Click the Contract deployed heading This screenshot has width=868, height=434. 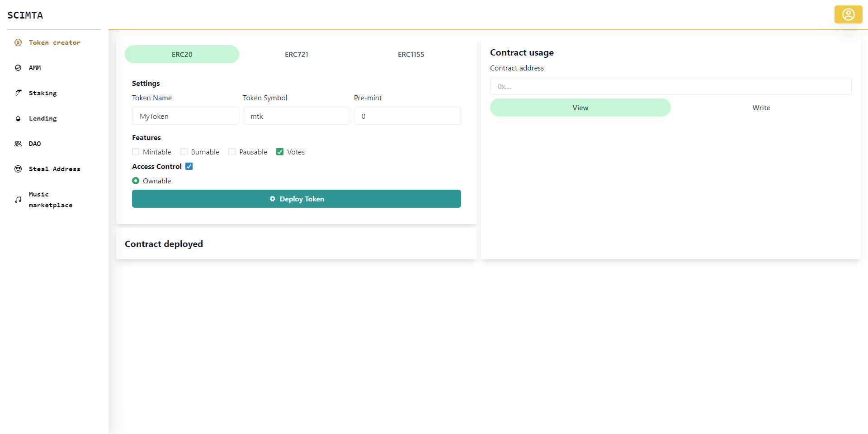(164, 244)
